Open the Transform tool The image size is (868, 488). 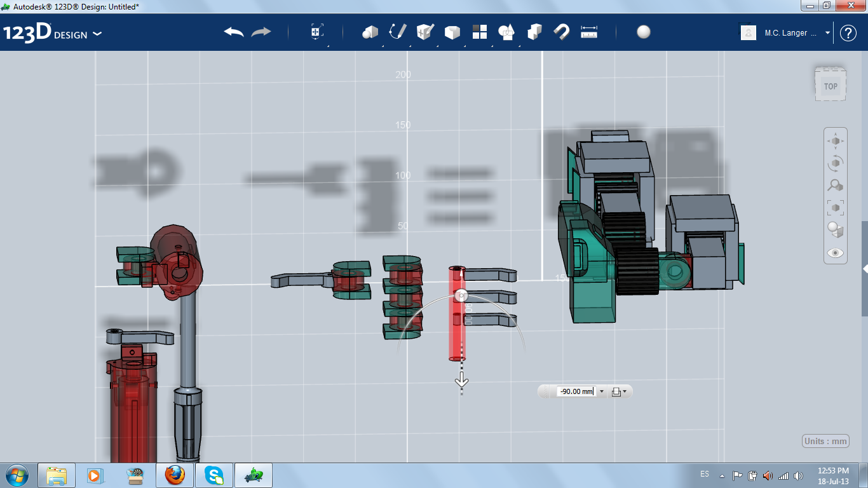(x=317, y=32)
